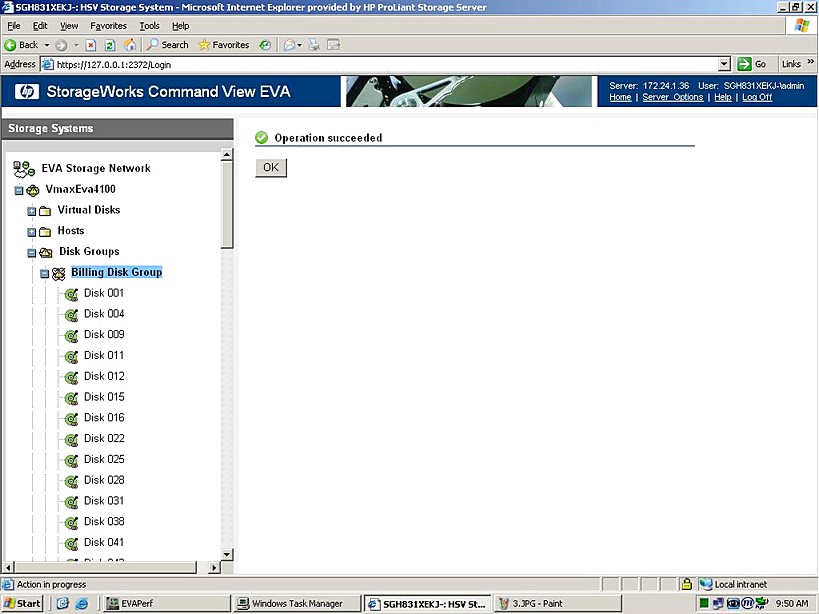The height and width of the screenshot is (614, 819).
Task: Open the Tools menu
Action: tap(149, 26)
